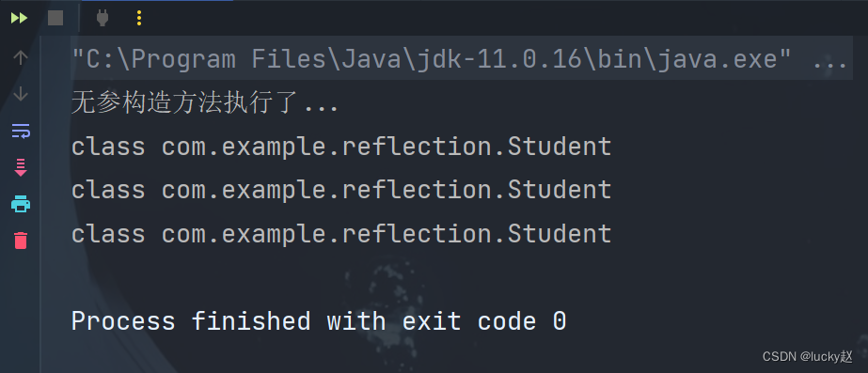Attach debugger using the plug icon
This screenshot has height=373, width=868.
103,18
